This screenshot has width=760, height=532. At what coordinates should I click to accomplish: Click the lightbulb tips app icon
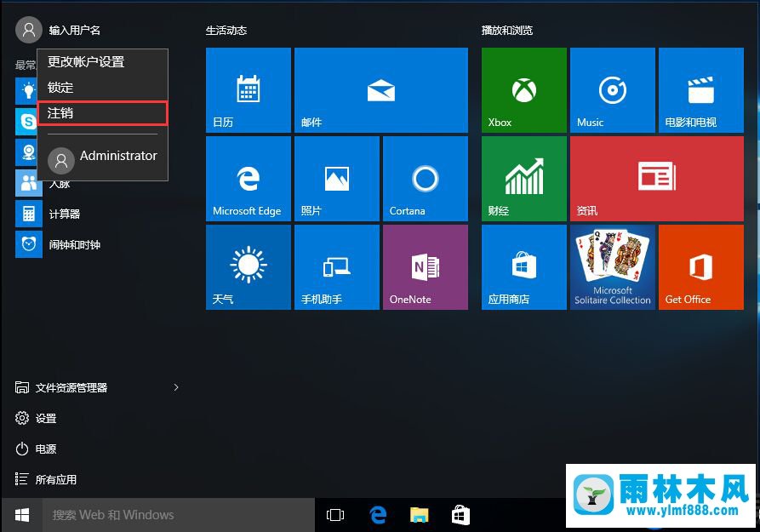pos(26,91)
